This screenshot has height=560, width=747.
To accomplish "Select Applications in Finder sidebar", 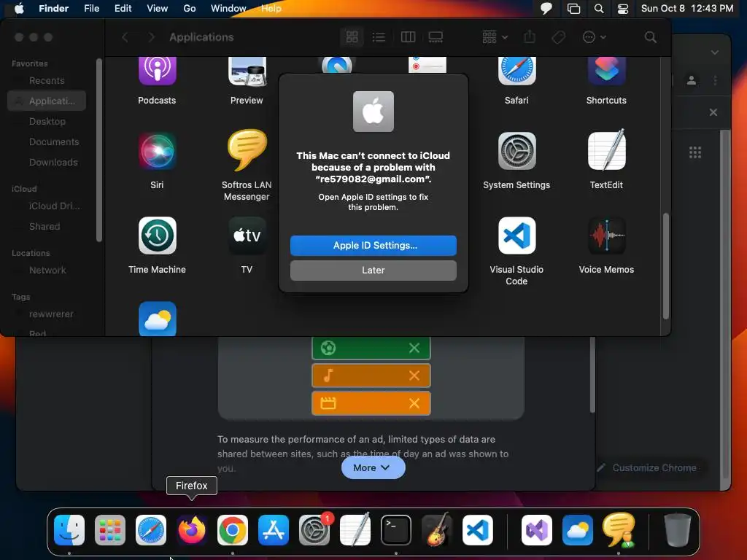I will [x=47, y=101].
